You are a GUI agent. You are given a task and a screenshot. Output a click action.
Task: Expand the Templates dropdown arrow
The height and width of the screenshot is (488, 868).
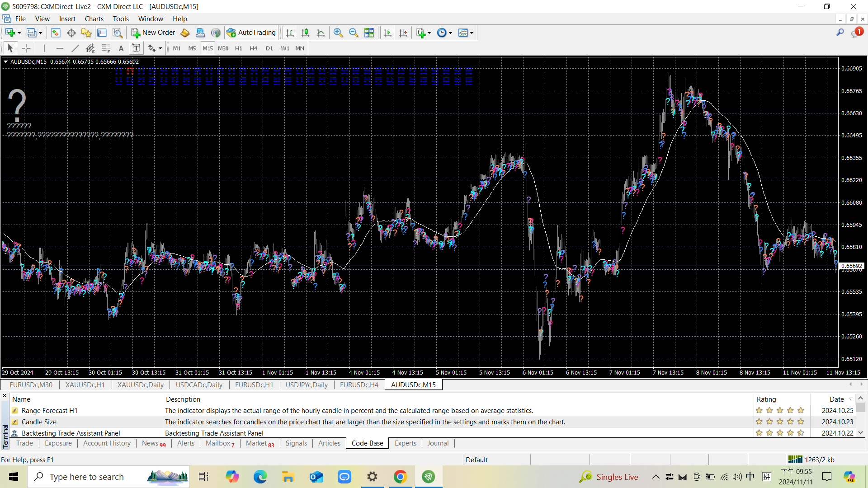[x=472, y=33]
